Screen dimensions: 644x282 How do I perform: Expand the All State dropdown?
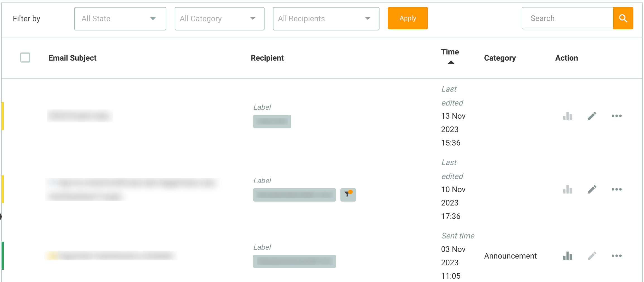pyautogui.click(x=120, y=19)
